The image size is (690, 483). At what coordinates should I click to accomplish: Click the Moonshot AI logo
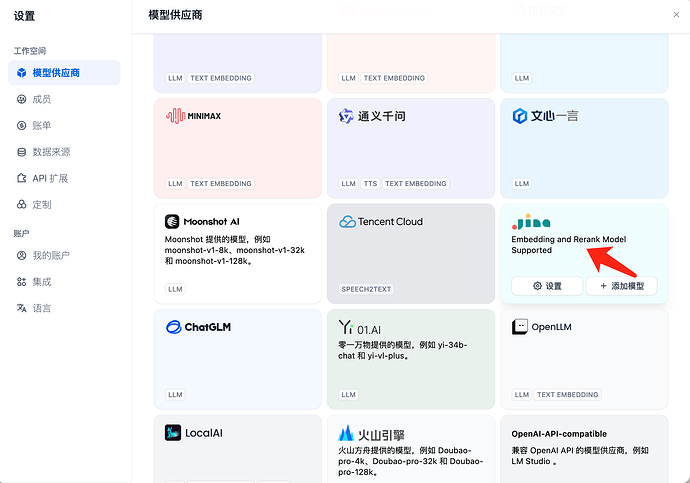202,221
